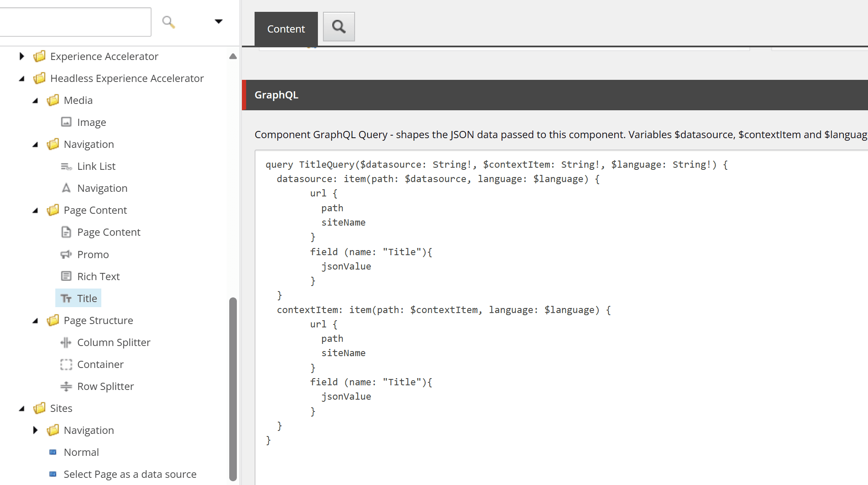Click the Navigation folder icon under Sites

click(53, 430)
